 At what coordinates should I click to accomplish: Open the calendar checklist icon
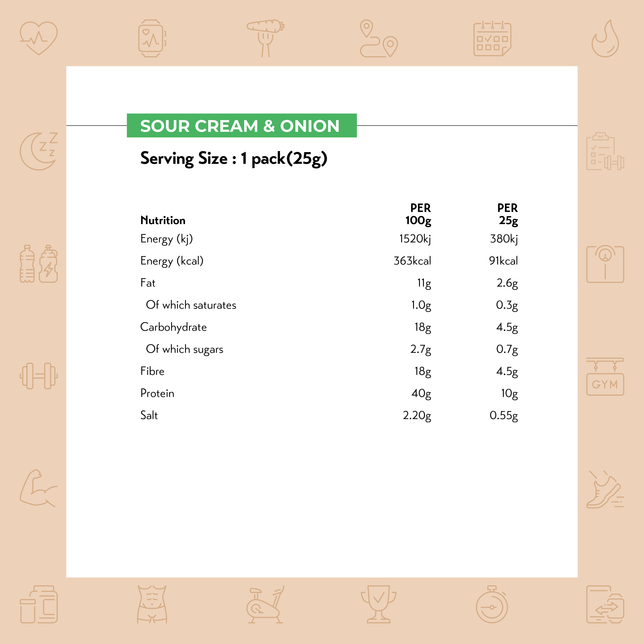click(x=492, y=38)
